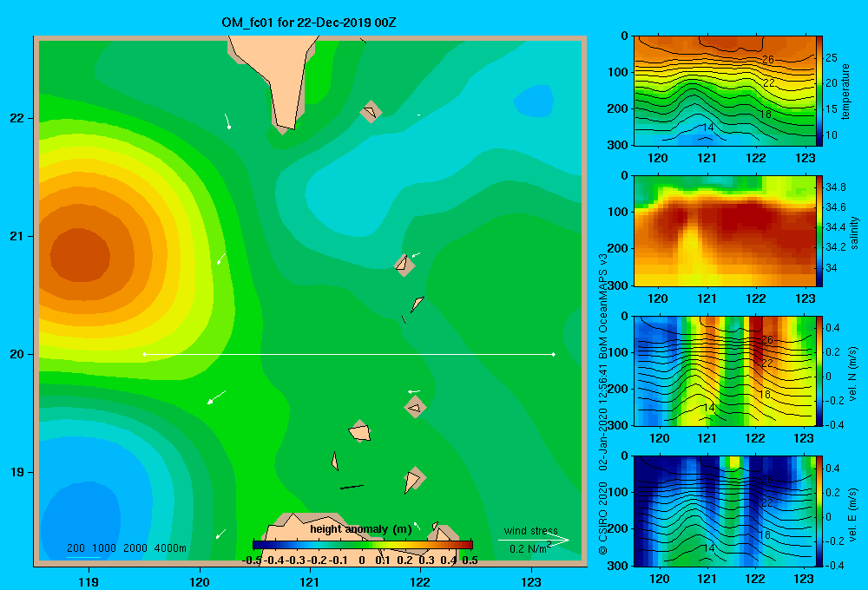Click the '© CSIRO 2020' copyright text
868x590 pixels.
[603, 518]
